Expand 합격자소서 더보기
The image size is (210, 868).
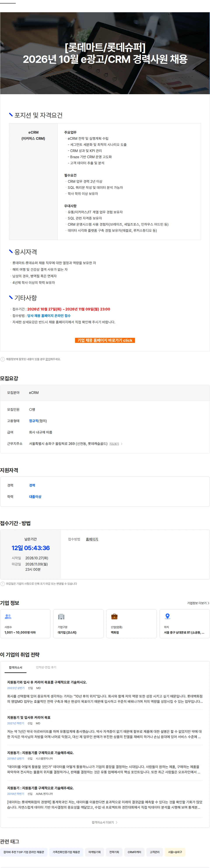coord(105,822)
